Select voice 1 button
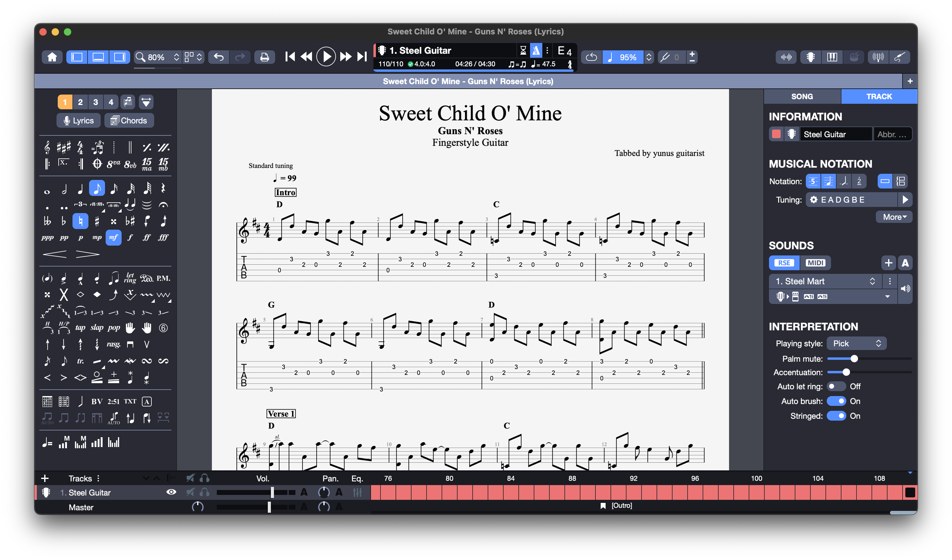 click(x=64, y=102)
